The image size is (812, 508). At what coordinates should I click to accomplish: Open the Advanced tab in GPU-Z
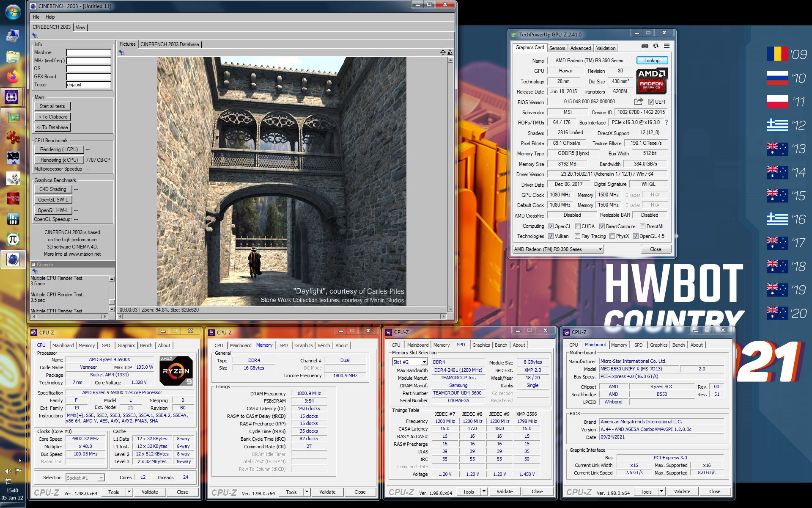(580, 48)
